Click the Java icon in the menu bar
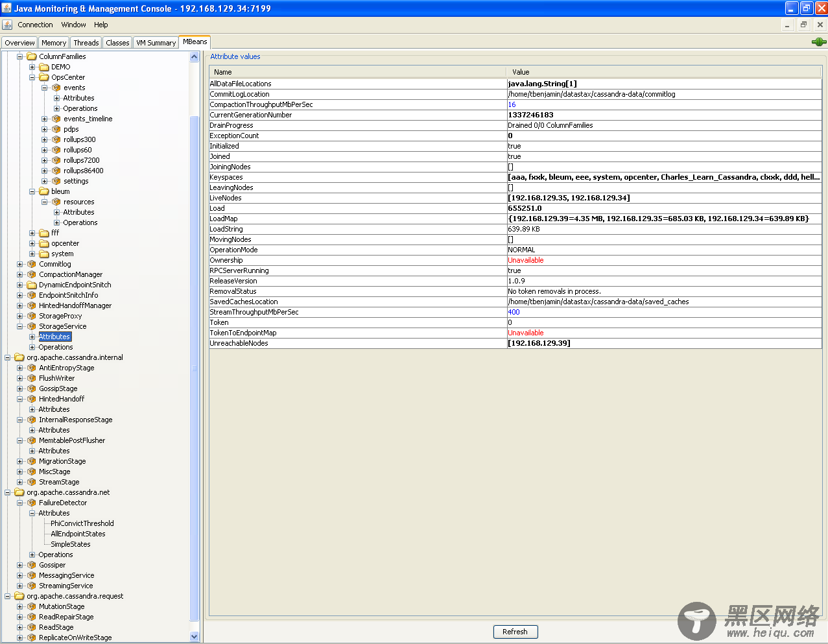Screen dimensions: 828x644 [7, 25]
